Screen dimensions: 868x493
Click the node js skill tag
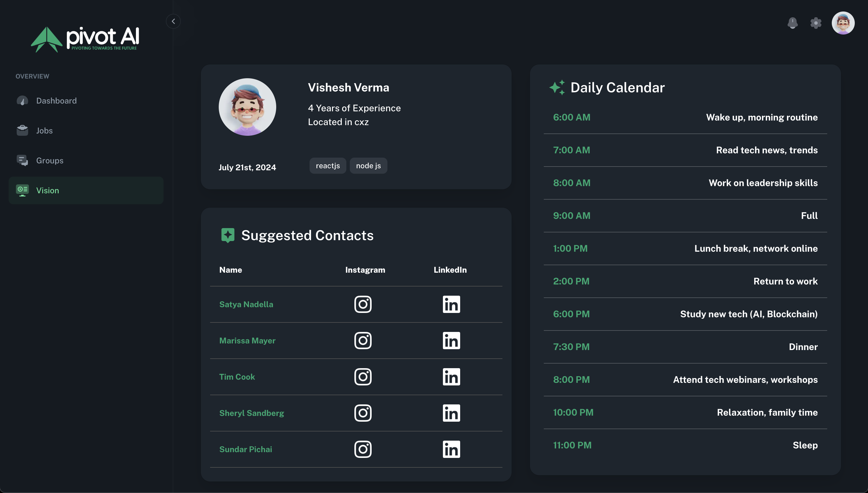pos(368,166)
